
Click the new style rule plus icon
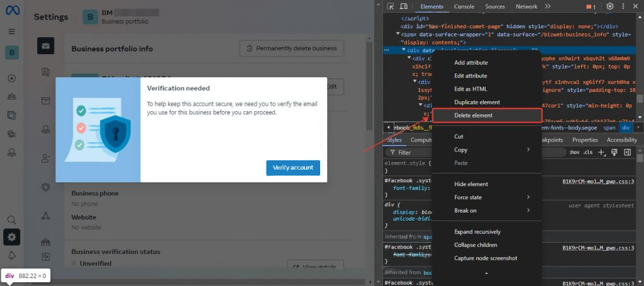click(x=601, y=152)
